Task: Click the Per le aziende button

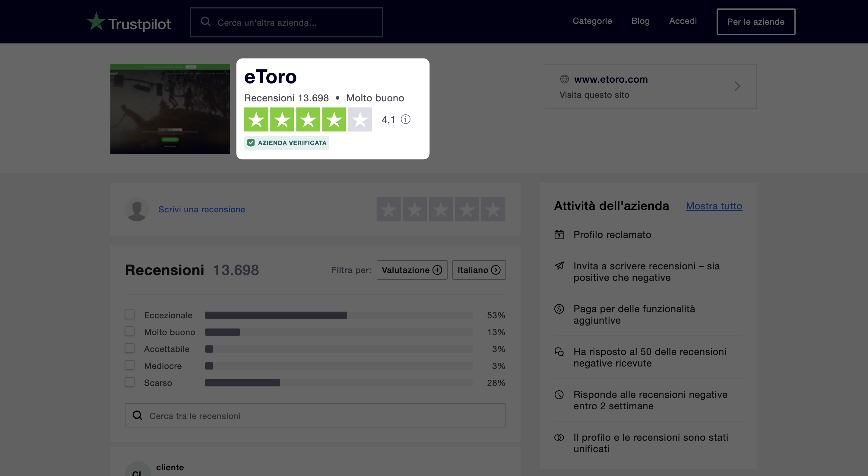Action: click(756, 22)
